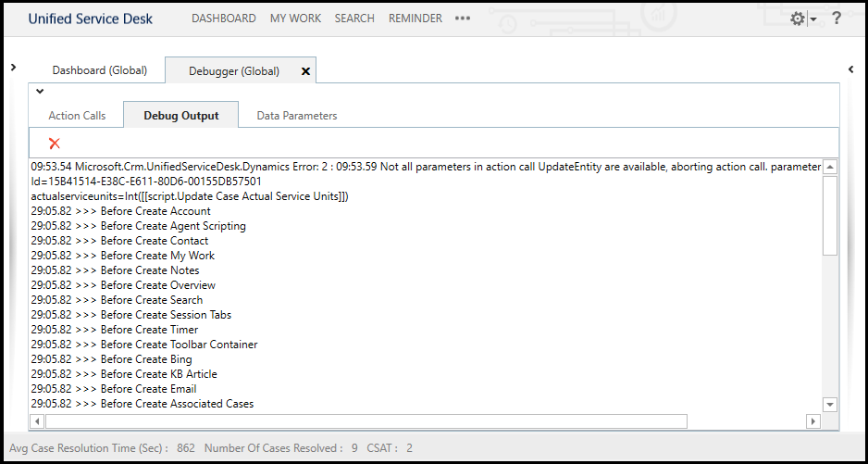Switch to Data Parameters tab
This screenshot has width=868, height=464.
(297, 116)
